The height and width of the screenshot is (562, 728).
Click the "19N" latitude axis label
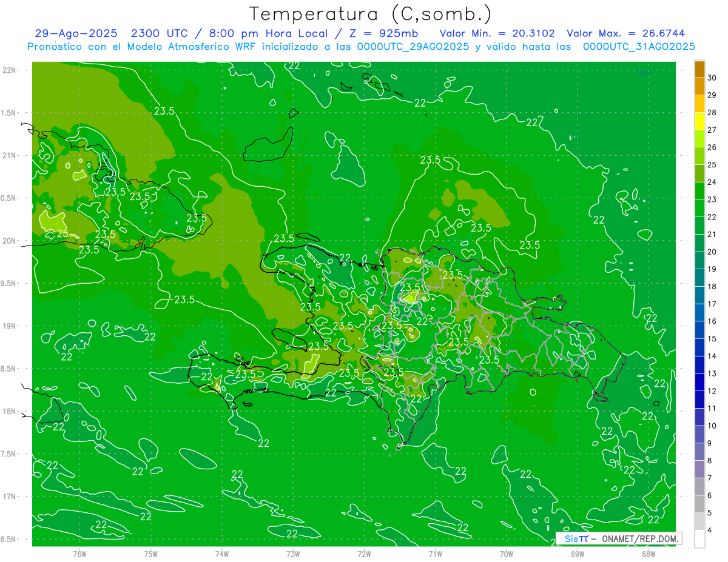pyautogui.click(x=9, y=326)
